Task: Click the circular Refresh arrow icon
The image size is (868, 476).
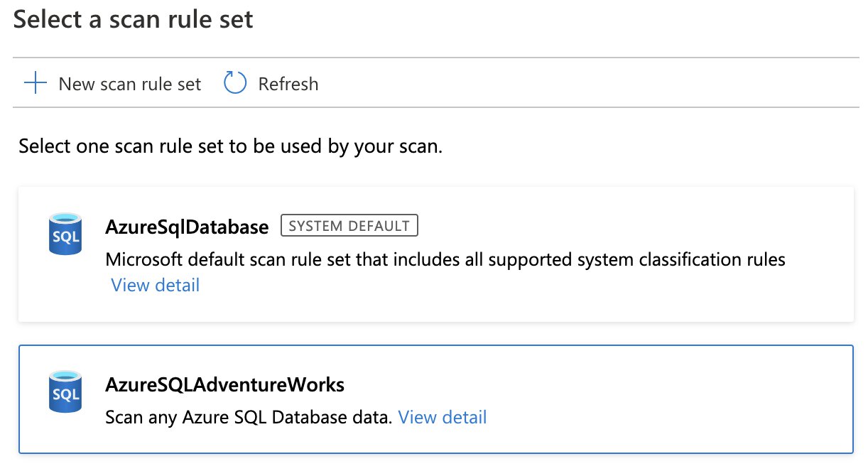Action: coord(235,83)
